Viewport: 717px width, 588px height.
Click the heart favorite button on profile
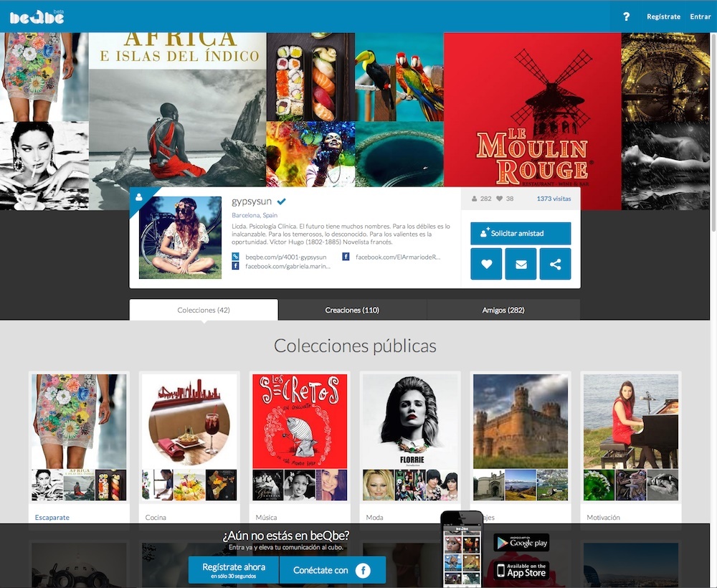tap(486, 264)
